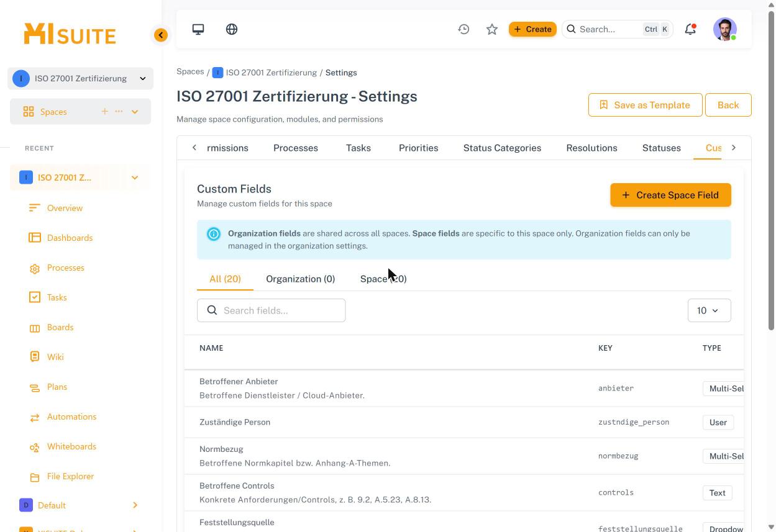Image resolution: width=776 pixels, height=532 pixels.
Task: Select the Organization (0) fields tab
Action: pos(301,279)
